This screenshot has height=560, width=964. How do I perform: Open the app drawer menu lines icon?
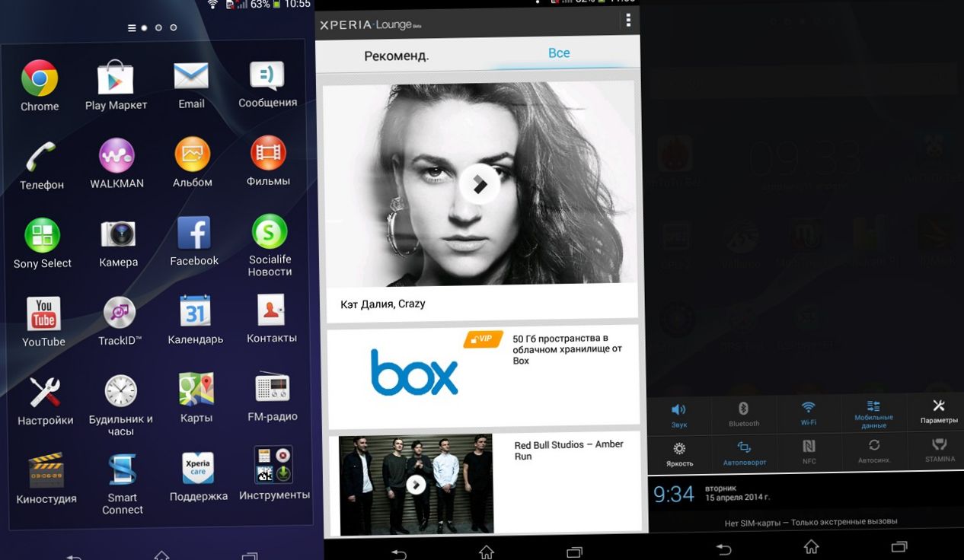pyautogui.click(x=132, y=27)
